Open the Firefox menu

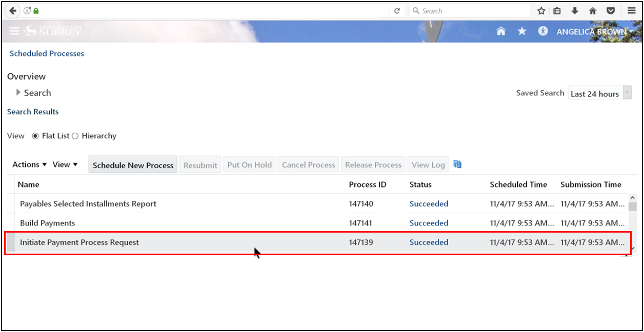pos(631,10)
